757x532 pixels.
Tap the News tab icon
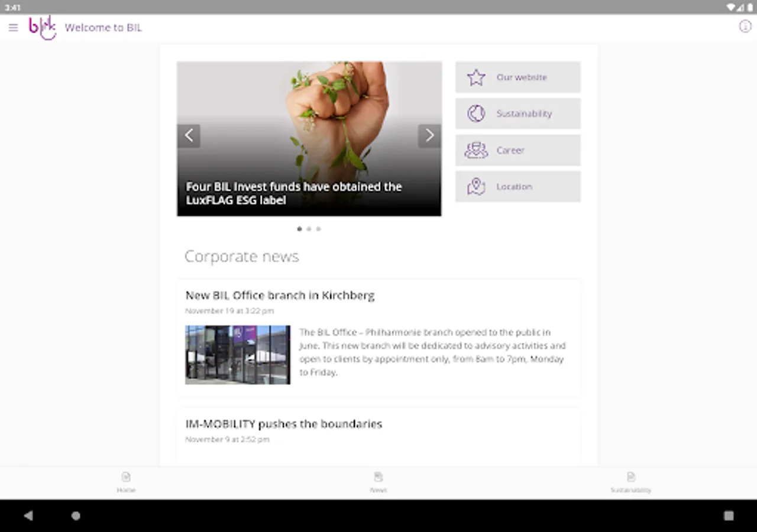click(378, 477)
